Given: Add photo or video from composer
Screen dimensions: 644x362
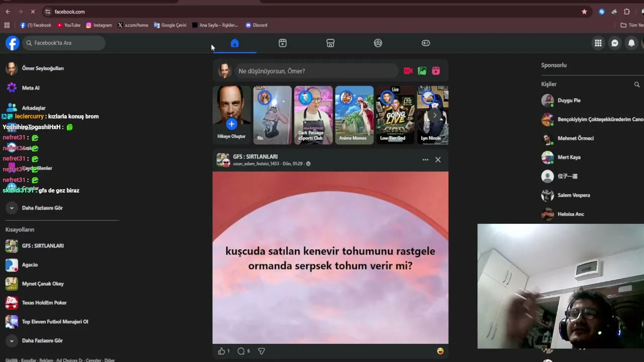Looking at the screenshot, I should pyautogui.click(x=422, y=71).
